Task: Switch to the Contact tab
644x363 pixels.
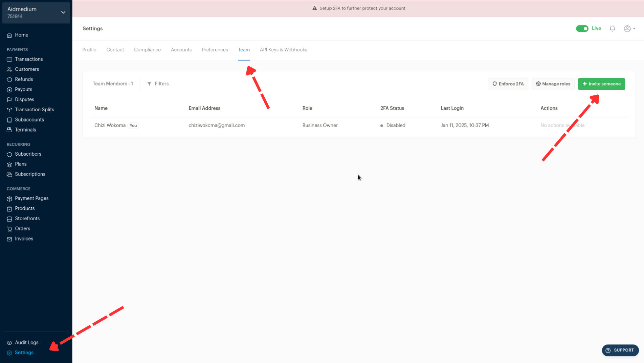Action: pyautogui.click(x=115, y=50)
